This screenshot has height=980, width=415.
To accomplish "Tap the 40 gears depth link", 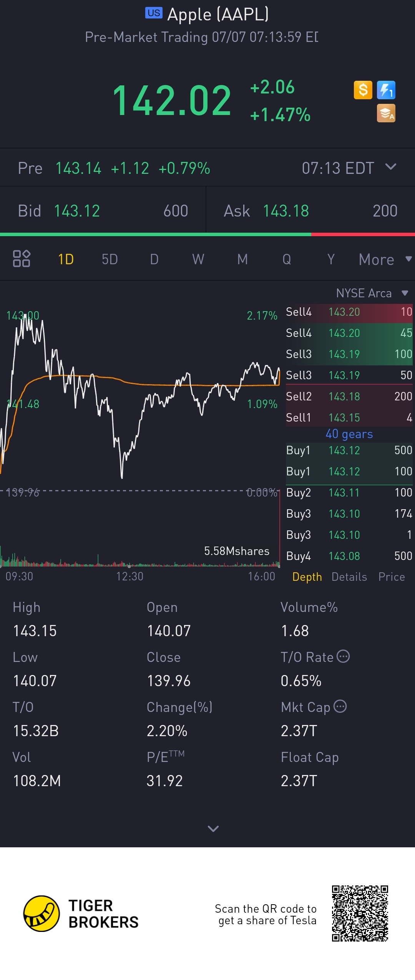I will [349, 434].
